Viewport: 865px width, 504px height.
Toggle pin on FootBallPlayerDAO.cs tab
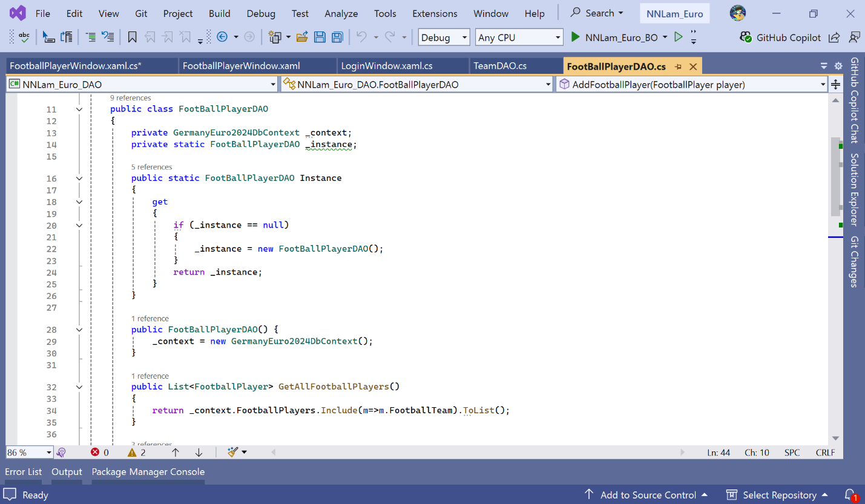(x=679, y=67)
